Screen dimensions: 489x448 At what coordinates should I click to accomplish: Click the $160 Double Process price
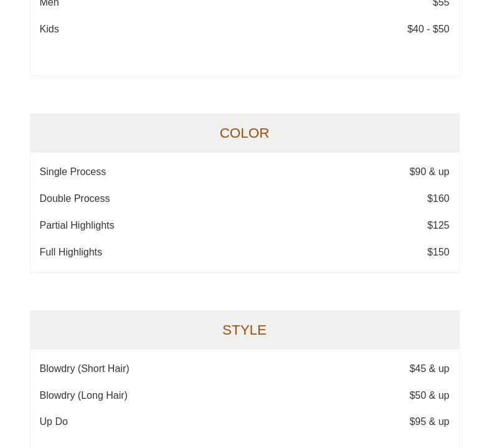438,199
